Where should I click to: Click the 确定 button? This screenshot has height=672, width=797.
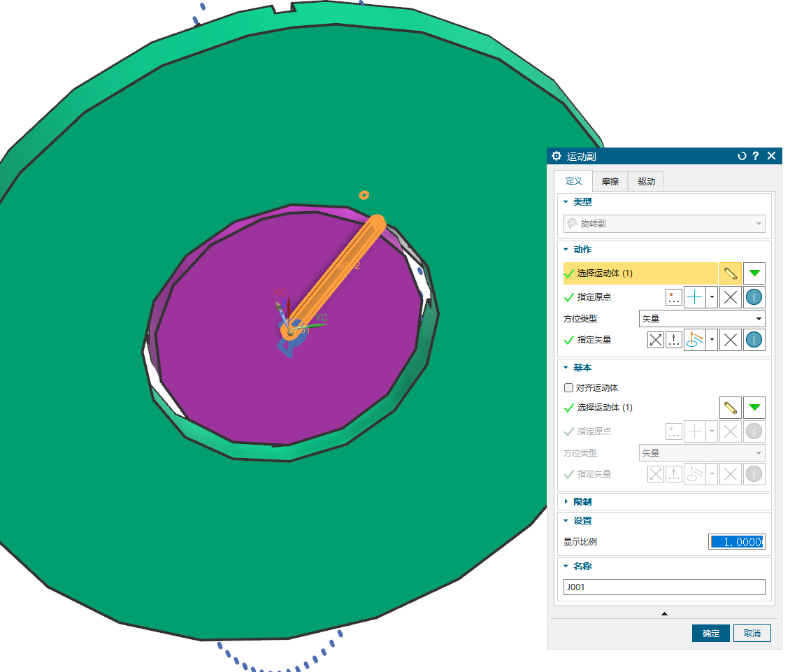(x=711, y=634)
